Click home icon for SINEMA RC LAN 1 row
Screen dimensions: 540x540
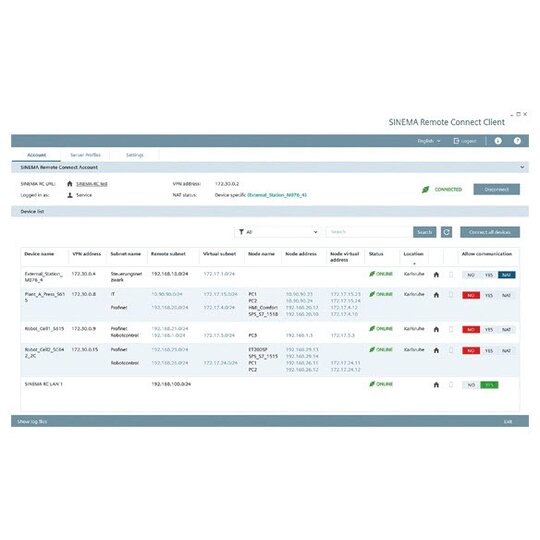436,385
